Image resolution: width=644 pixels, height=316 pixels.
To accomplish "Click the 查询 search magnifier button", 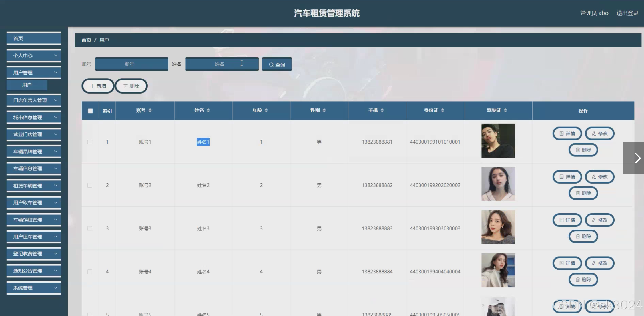I will tap(277, 64).
